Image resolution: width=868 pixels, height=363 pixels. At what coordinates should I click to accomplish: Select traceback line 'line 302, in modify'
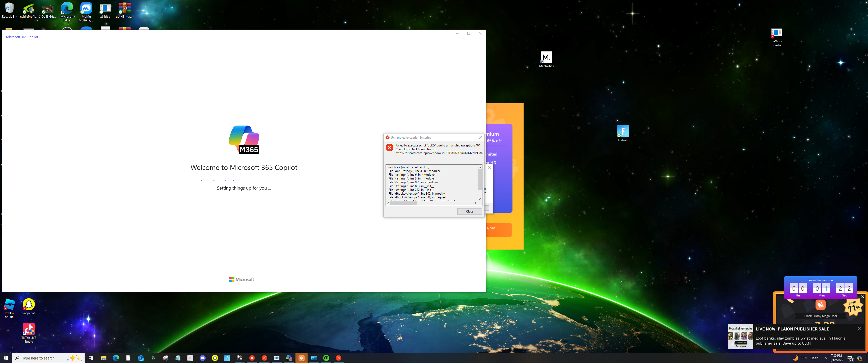417,194
